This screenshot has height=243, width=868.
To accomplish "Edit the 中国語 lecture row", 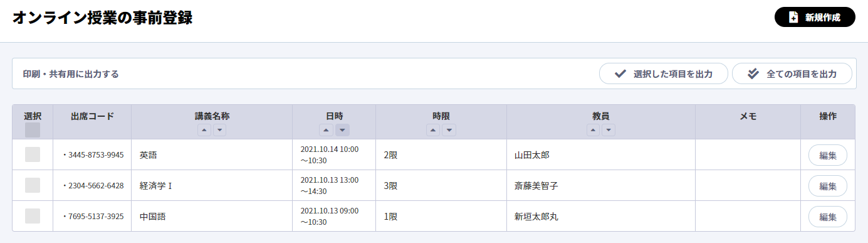I will pos(828,217).
